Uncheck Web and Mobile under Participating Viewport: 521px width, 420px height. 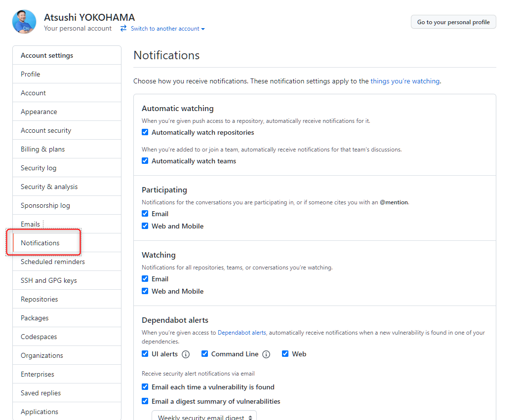tap(145, 226)
